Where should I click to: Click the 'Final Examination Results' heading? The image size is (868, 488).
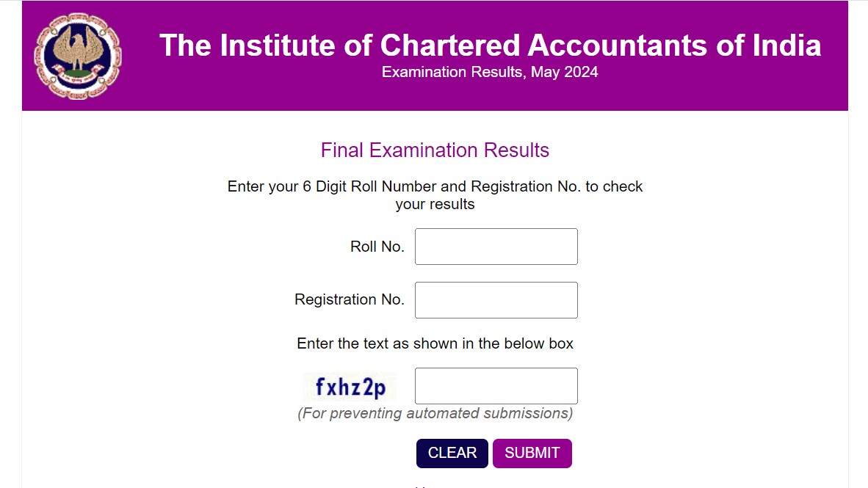point(435,150)
